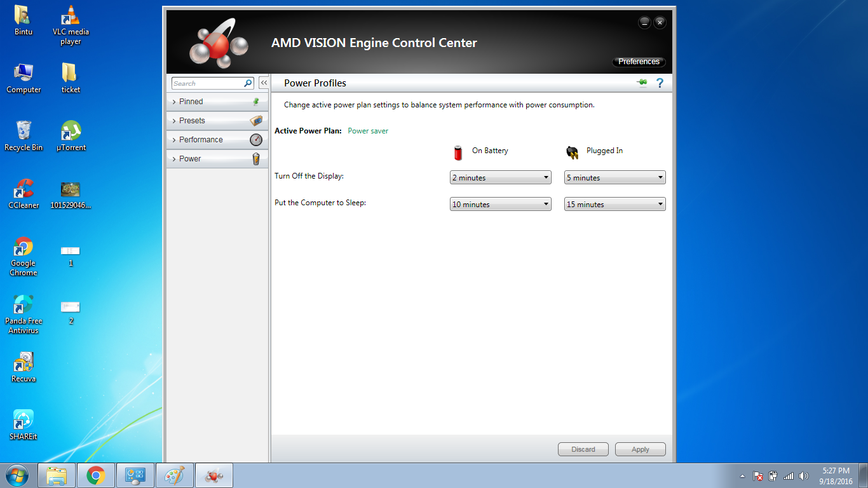Open Put Computer to Sleep Plugged In dropdown
This screenshot has width=868, height=488.
tap(615, 205)
